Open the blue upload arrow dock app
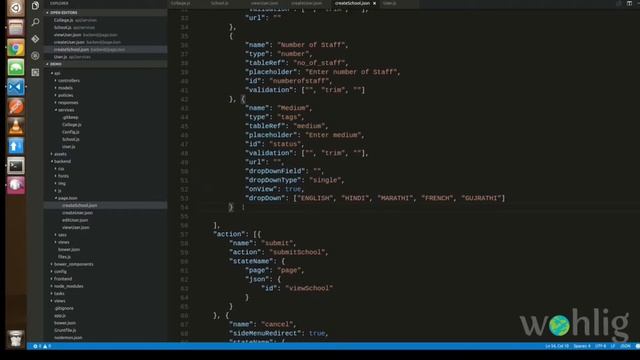The height and width of the screenshot is (360, 640). point(16,146)
